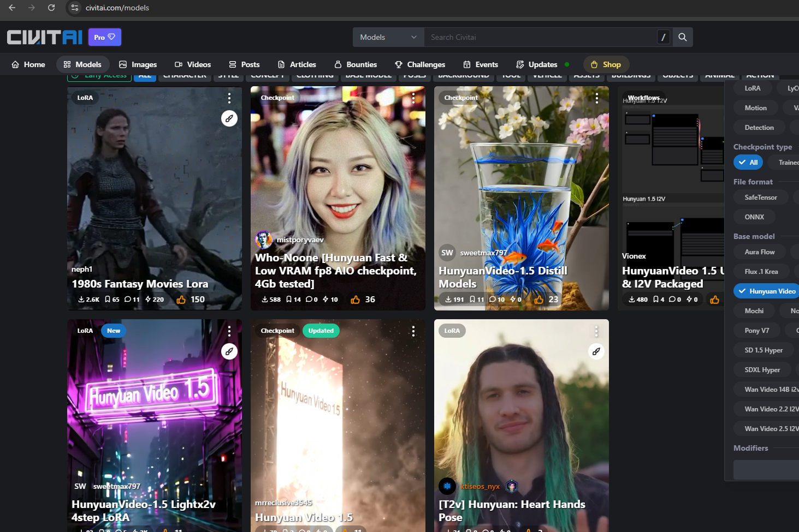Go to the Home tab
This screenshot has height=532, width=799.
tap(28, 64)
